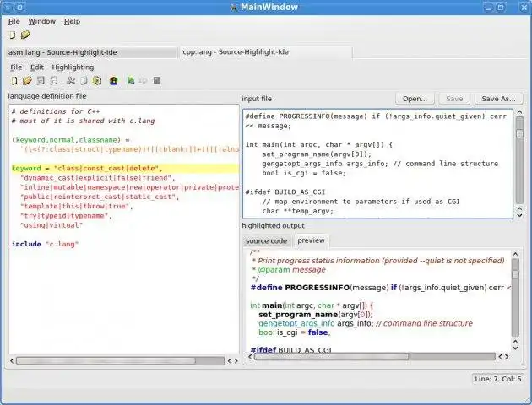Click 'char **temp_argv;' in input file
This screenshot has height=405, width=532.
click(298, 211)
